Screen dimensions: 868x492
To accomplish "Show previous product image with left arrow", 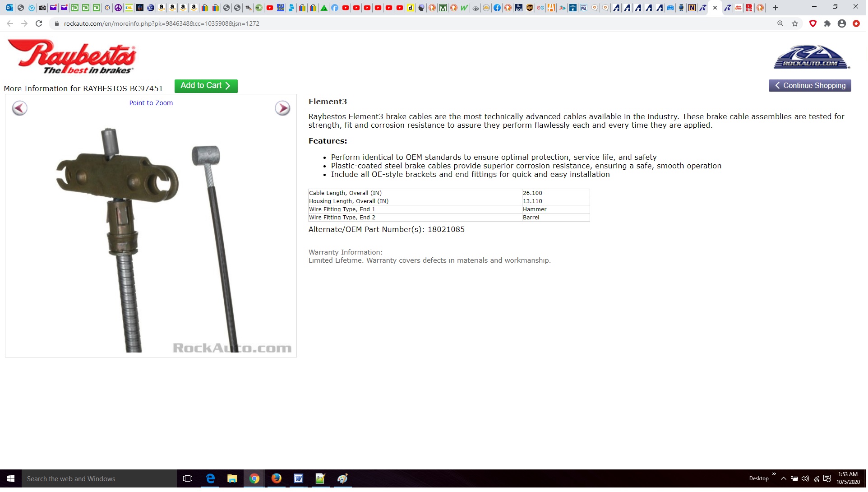I will pyautogui.click(x=19, y=108).
